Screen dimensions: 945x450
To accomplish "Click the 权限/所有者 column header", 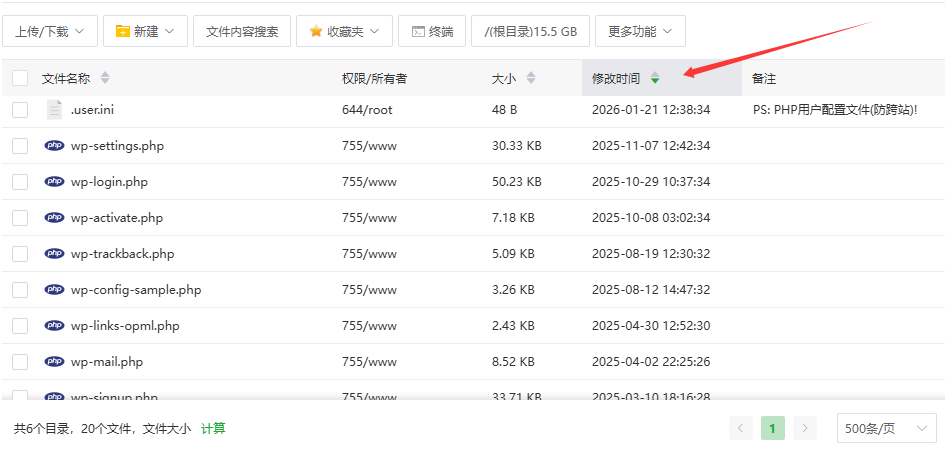I will (x=374, y=78).
